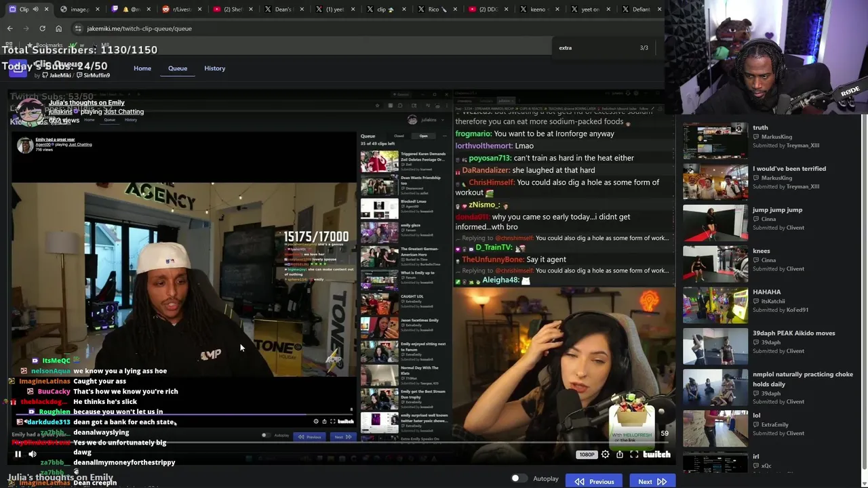Click the streamer avatar beside the clip title
Viewport: 868px width, 488px height.
29,111
